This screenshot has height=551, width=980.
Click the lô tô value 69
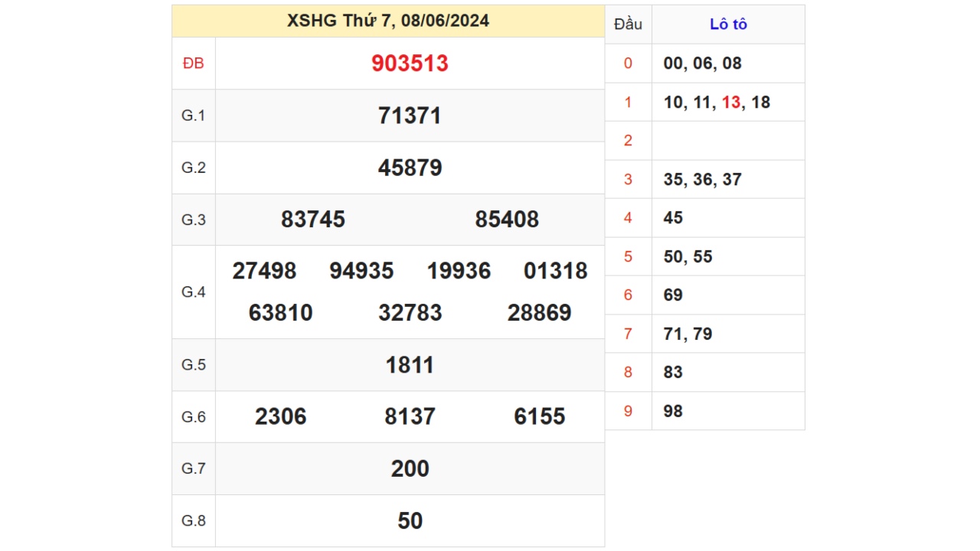[x=673, y=295]
